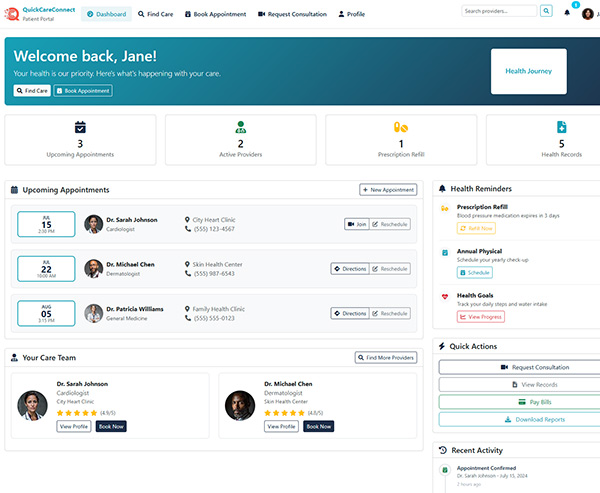Get Directions for Dr. Michael Chen appointment
Screen dimensions: 600x493
[x=350, y=269]
